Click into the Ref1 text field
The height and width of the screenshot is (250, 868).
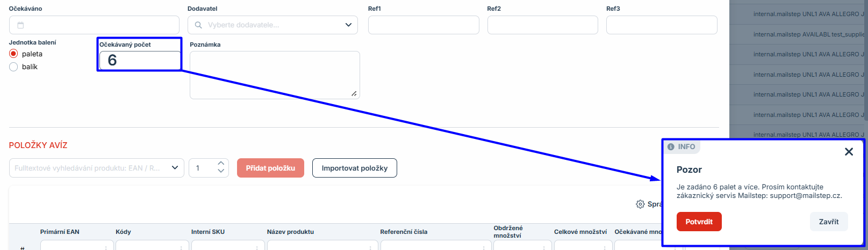(424, 25)
